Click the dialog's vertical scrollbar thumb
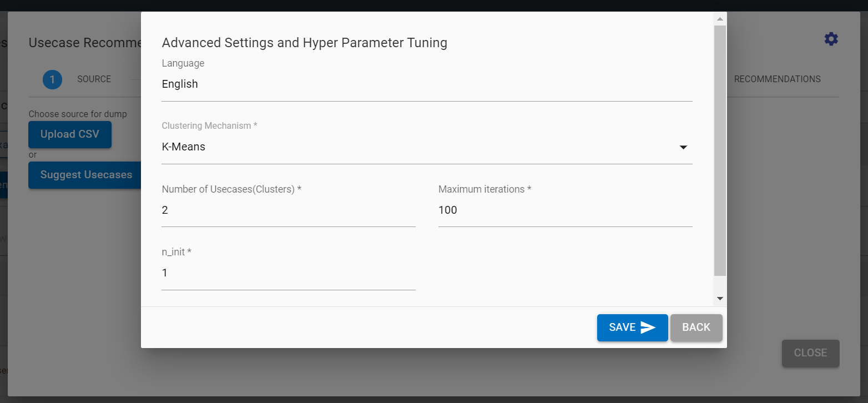 coord(720,150)
